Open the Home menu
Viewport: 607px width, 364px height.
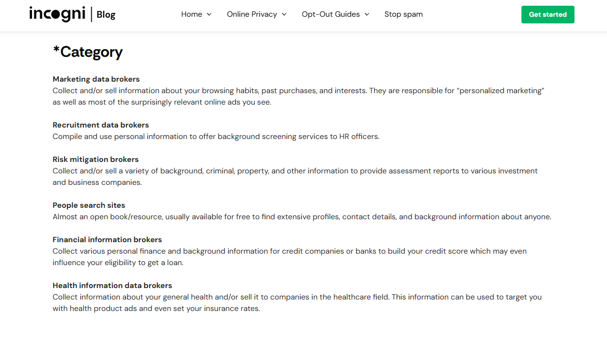click(x=191, y=14)
